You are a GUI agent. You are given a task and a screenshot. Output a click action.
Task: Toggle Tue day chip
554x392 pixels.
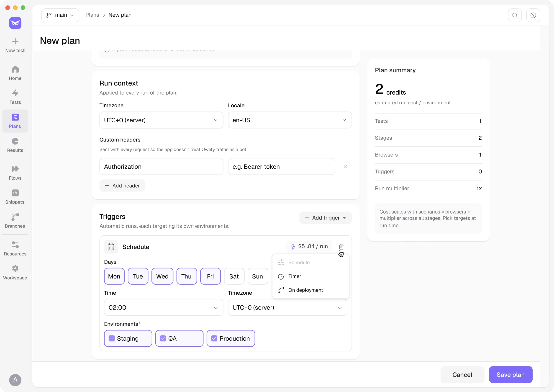tap(138, 276)
